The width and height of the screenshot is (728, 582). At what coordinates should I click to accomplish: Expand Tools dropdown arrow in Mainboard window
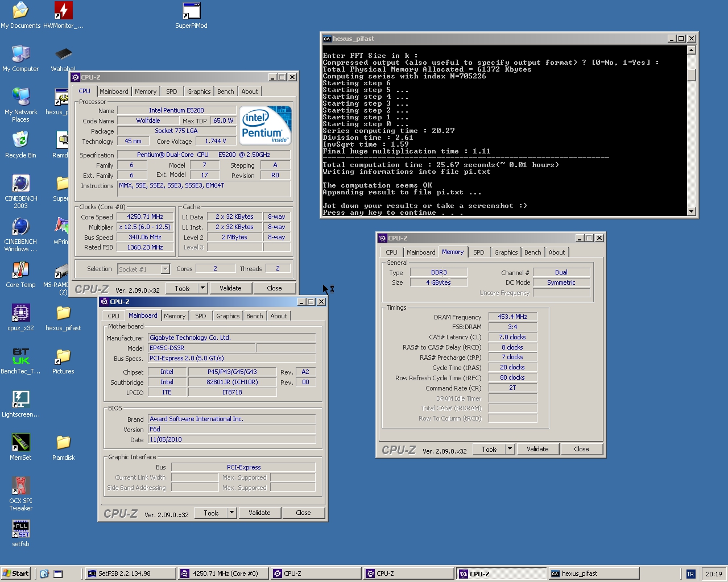231,513
